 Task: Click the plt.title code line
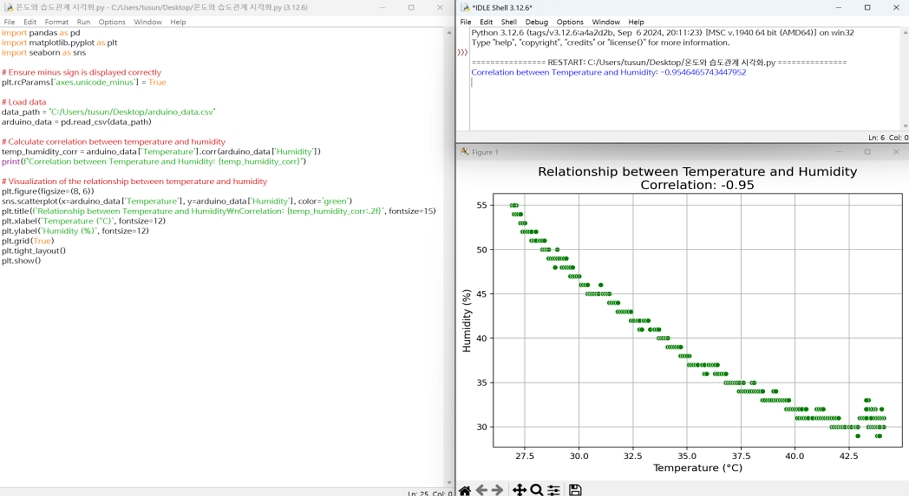click(219, 211)
